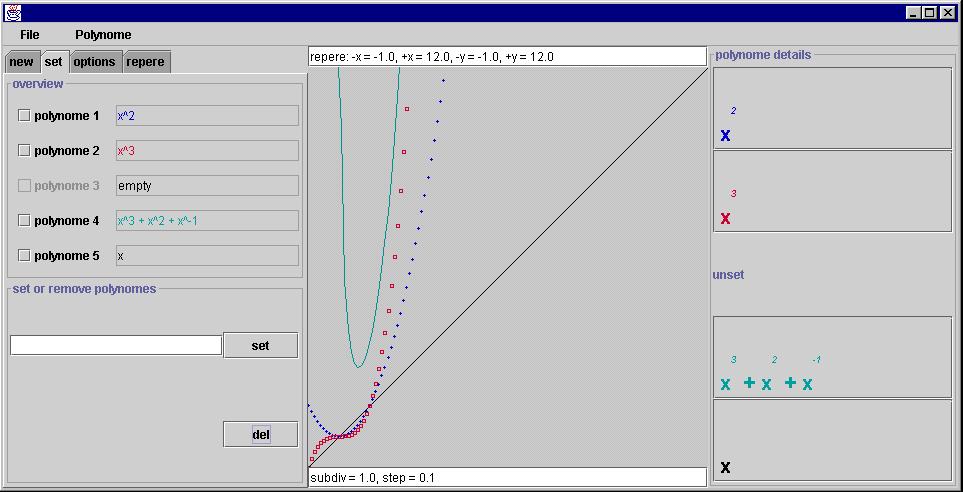Click the repere range field above the graph
The width and height of the screenshot is (963, 492).
point(507,57)
